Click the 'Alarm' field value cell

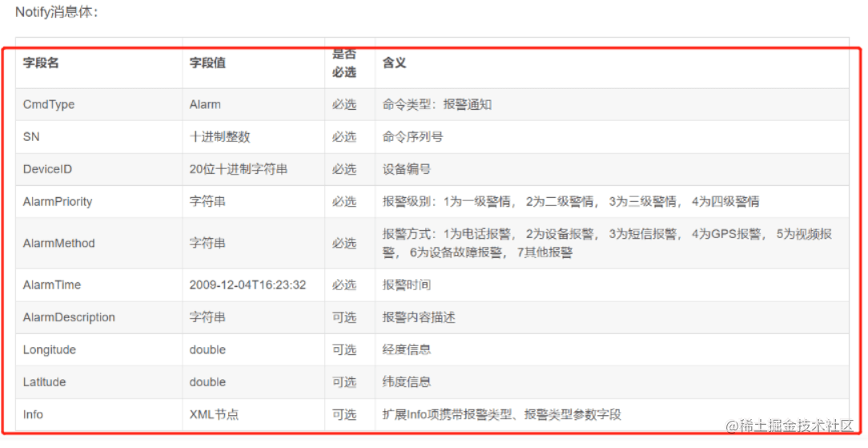(x=205, y=104)
